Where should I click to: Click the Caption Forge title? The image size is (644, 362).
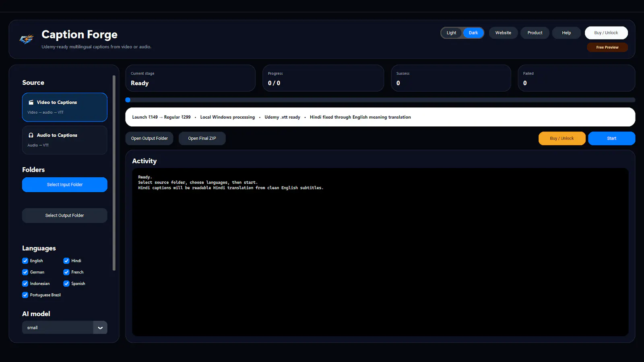(79, 35)
